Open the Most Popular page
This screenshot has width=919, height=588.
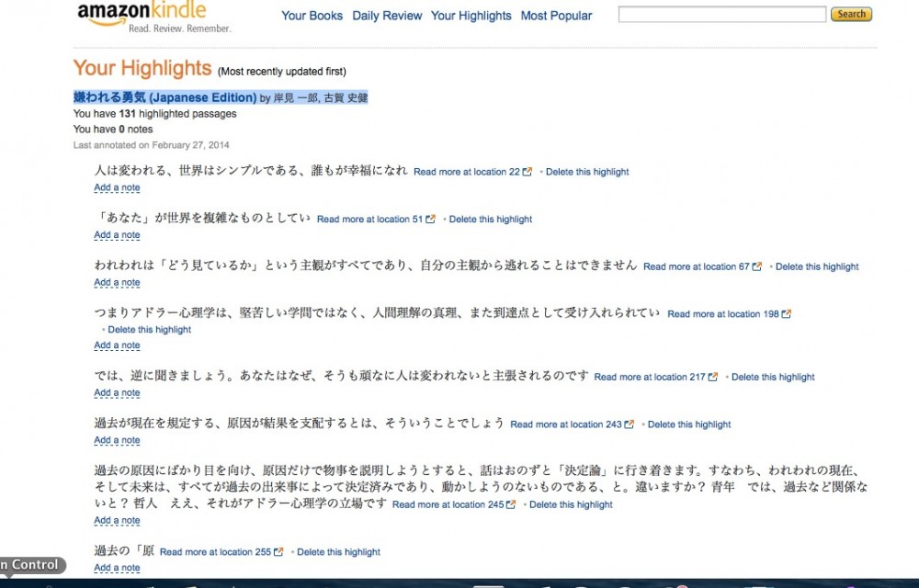(556, 16)
